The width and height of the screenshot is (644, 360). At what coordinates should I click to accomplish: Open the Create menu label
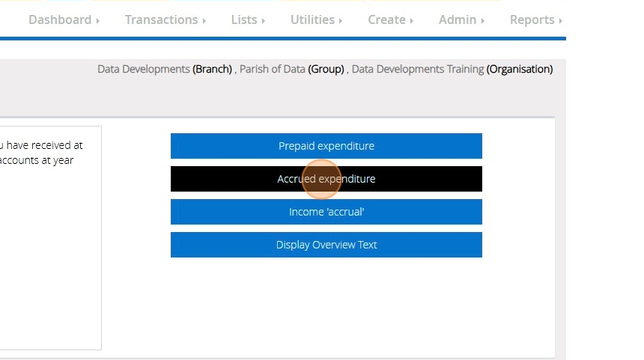[386, 19]
